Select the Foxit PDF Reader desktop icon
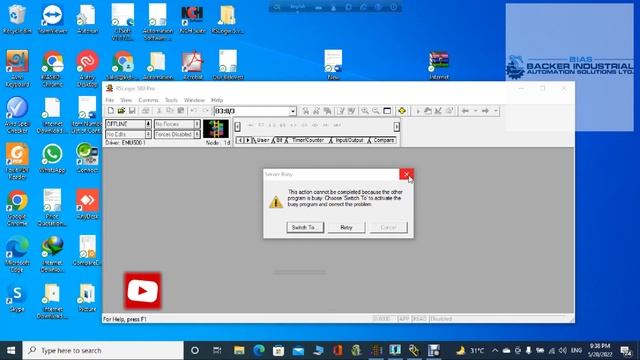The width and height of the screenshot is (640, 360). pyautogui.click(x=17, y=161)
